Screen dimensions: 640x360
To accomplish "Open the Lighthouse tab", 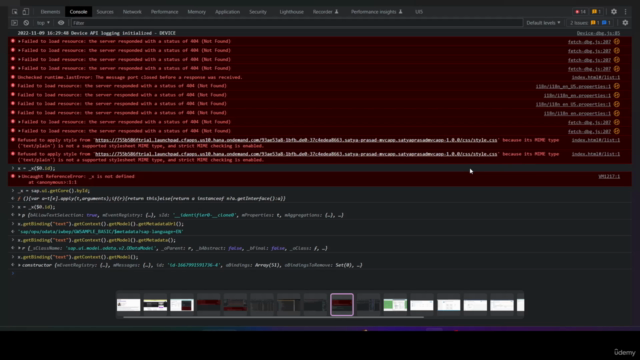I will pyautogui.click(x=291, y=12).
